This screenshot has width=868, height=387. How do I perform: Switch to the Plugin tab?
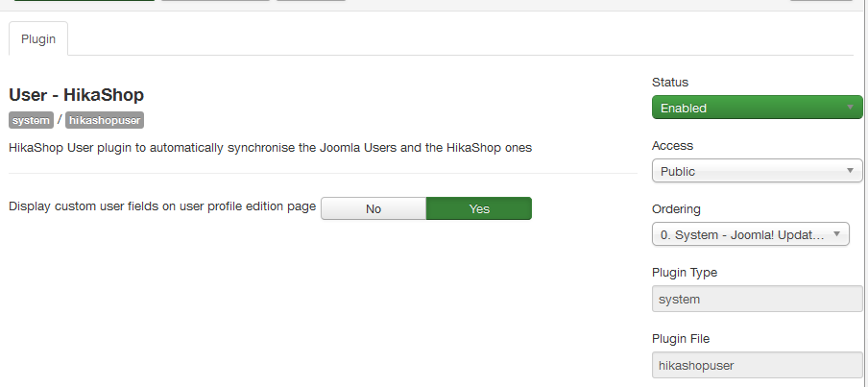pos(38,39)
